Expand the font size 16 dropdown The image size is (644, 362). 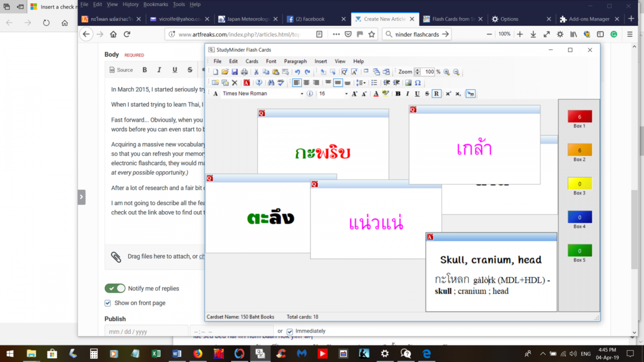[346, 94]
